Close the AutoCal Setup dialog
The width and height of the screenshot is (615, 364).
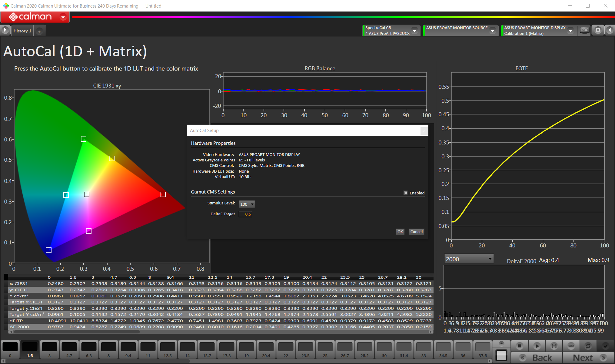tap(424, 131)
